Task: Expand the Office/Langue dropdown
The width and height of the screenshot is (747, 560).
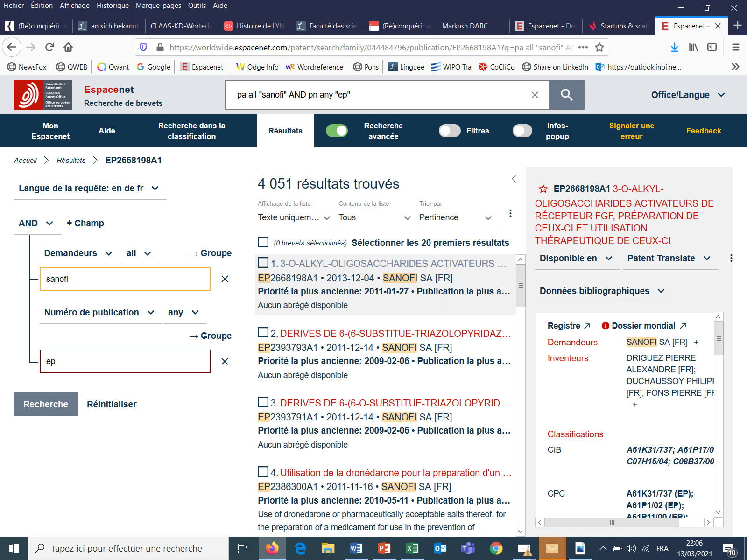Action: pyautogui.click(x=688, y=95)
